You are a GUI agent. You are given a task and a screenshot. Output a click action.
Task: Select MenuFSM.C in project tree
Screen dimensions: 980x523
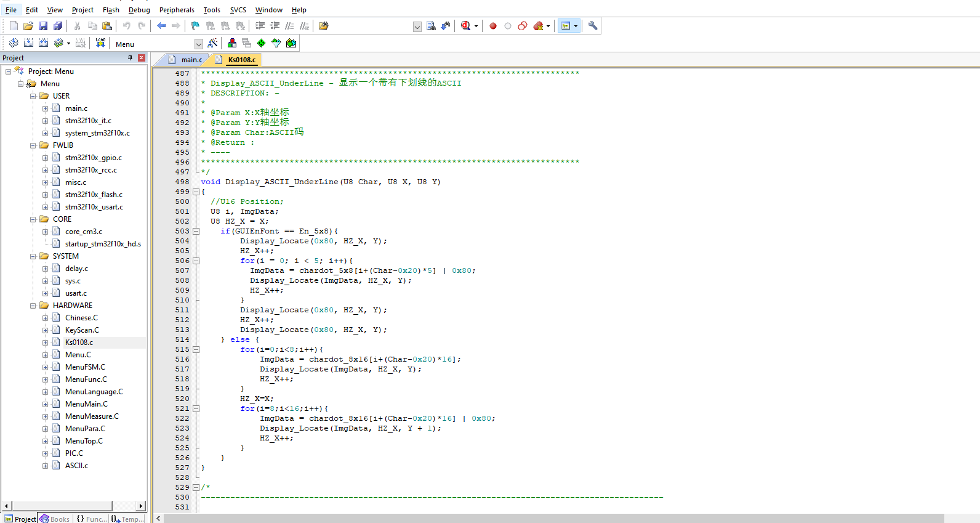pyautogui.click(x=85, y=367)
